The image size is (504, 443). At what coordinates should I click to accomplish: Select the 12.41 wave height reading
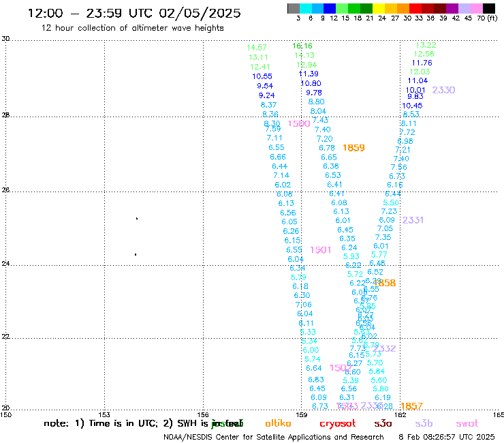(x=260, y=67)
